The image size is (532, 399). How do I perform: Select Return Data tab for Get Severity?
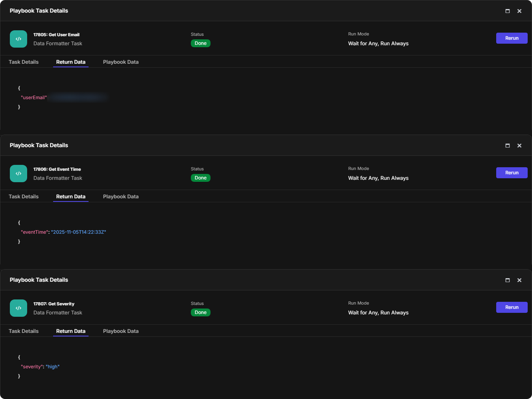coord(71,331)
